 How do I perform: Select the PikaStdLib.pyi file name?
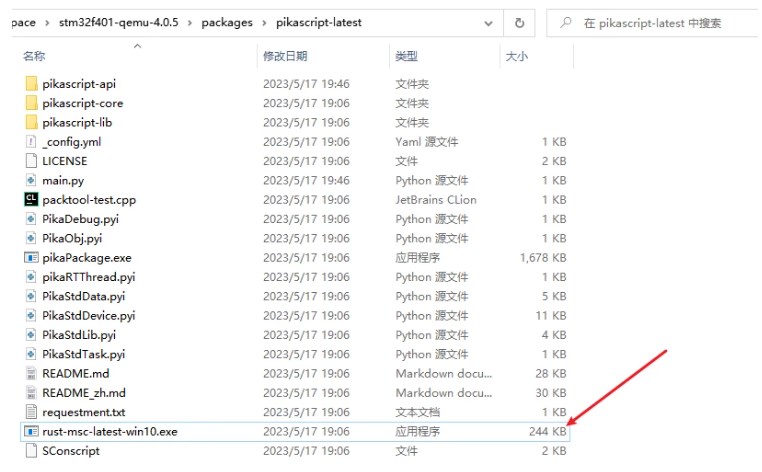[79, 334]
